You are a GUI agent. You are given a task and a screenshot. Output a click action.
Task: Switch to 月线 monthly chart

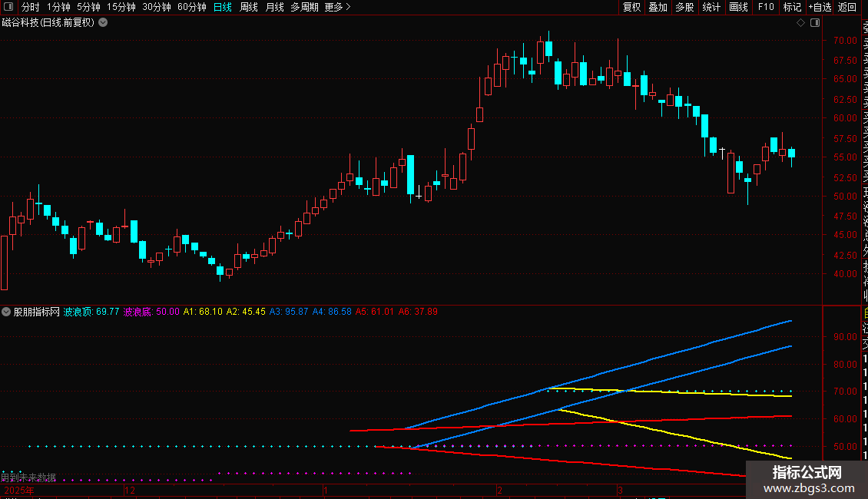(x=274, y=7)
